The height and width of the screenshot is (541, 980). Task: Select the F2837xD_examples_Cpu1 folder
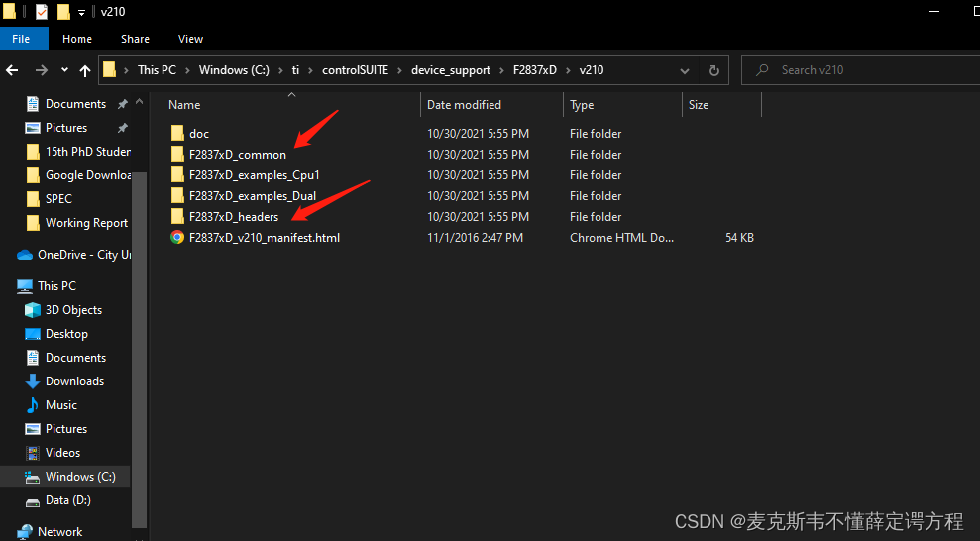click(x=254, y=175)
